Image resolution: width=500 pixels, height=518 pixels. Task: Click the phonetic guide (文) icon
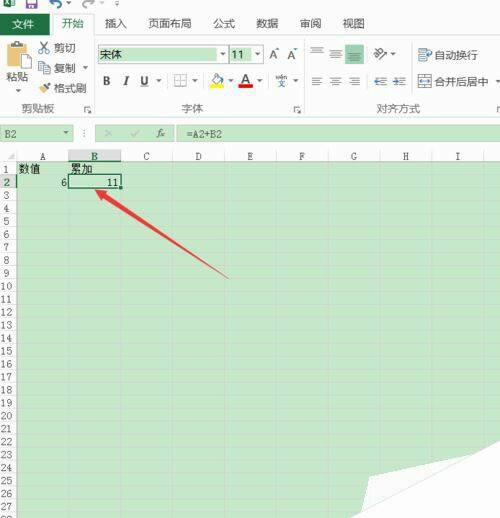tap(282, 81)
